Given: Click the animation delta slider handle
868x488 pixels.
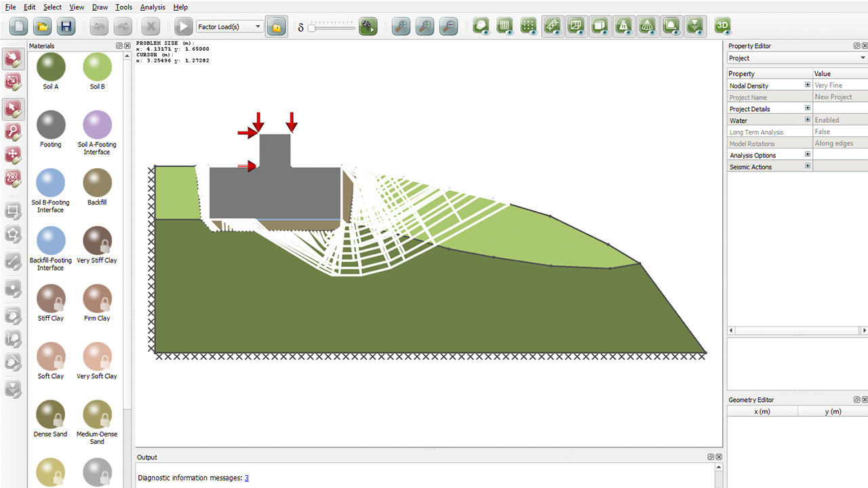Looking at the screenshot, I should tap(312, 27).
